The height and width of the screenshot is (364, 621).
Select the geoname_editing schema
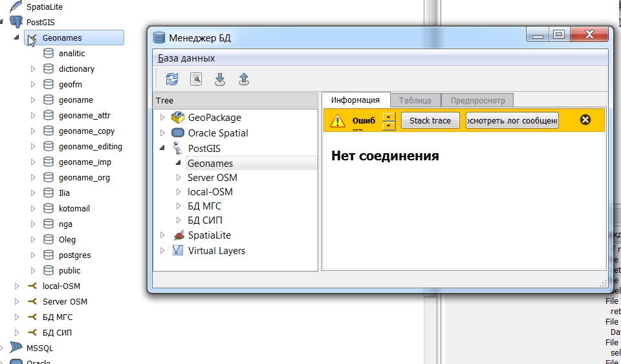pos(91,146)
